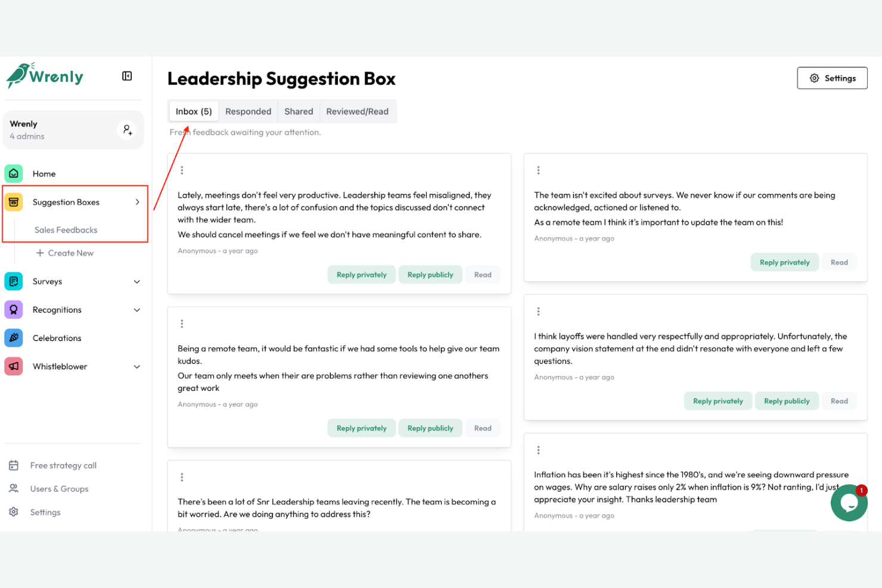This screenshot has width=882, height=588.
Task: Click the Whistleblower megaphone icon
Action: point(13,366)
